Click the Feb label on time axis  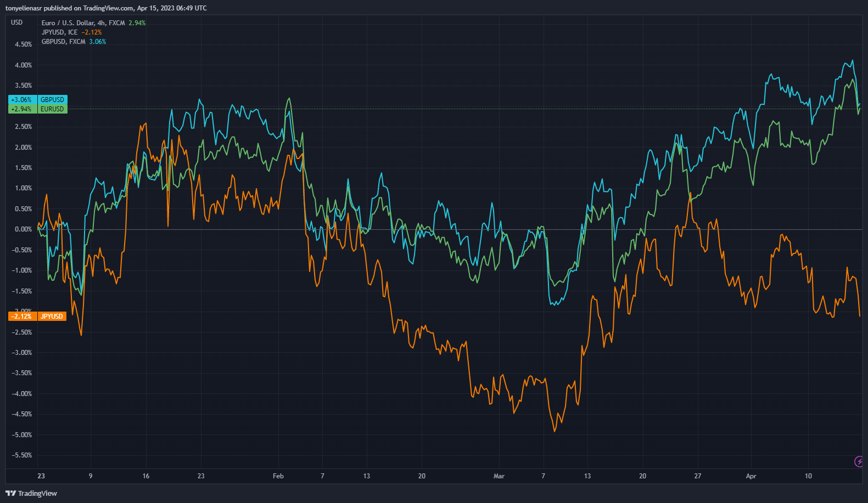point(278,476)
